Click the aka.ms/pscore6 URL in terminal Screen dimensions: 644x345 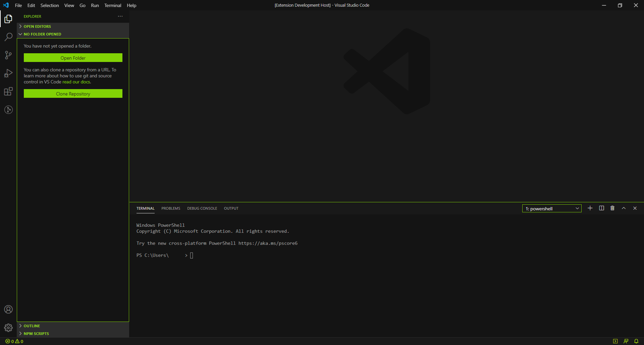[268, 243]
